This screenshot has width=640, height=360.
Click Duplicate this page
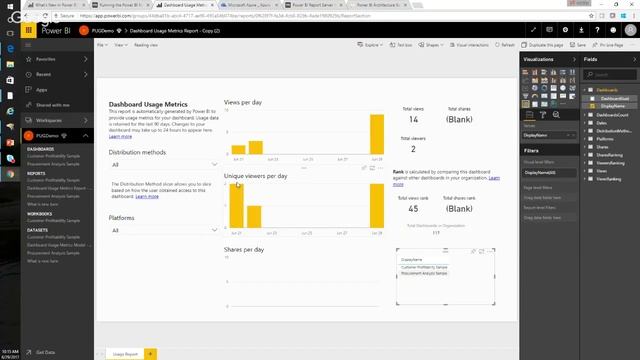[x=542, y=45]
